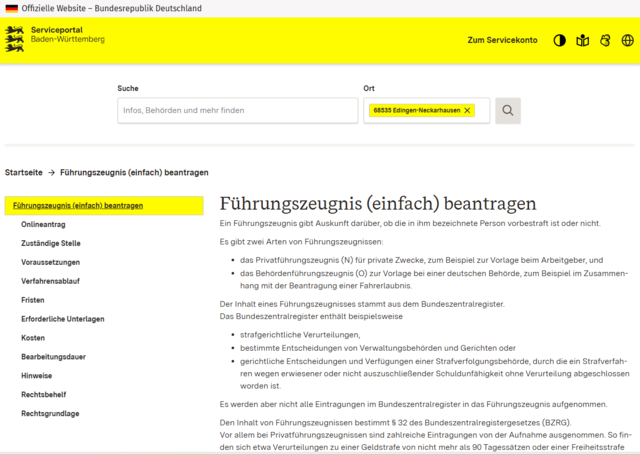Click the Ort location input field
This screenshot has width=640, height=455.
click(482, 110)
